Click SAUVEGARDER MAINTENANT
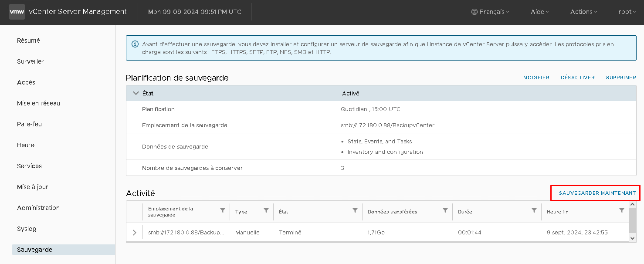Viewport: 644px width, 264px height. pos(597,193)
